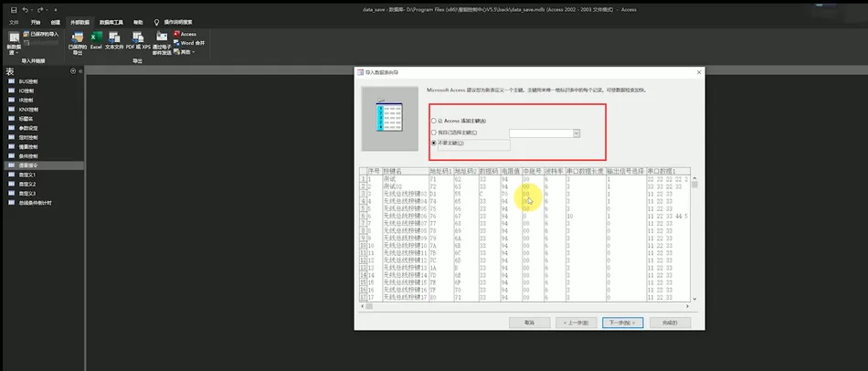Open the BUS控制 table
The height and width of the screenshot is (371, 868).
click(x=27, y=81)
